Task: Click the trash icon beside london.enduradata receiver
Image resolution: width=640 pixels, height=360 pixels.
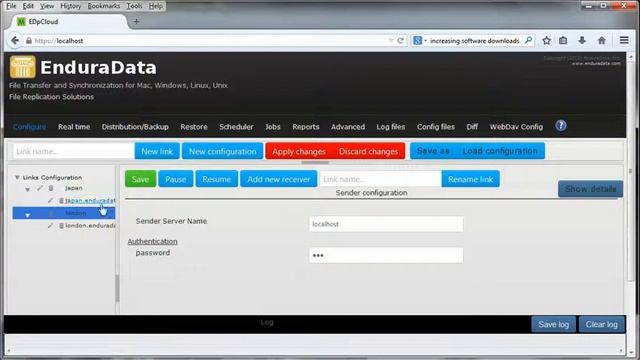Action: coord(61,225)
